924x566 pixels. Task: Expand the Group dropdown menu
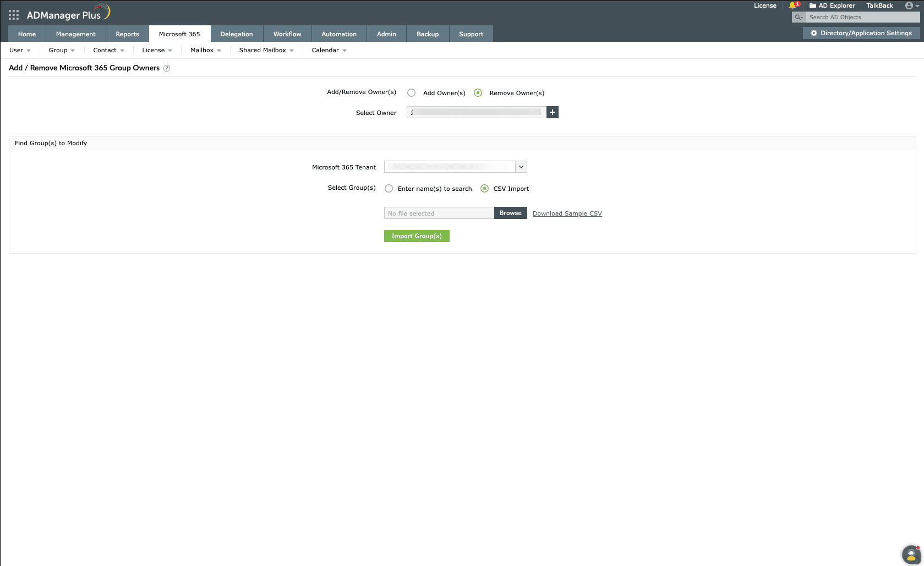[62, 50]
